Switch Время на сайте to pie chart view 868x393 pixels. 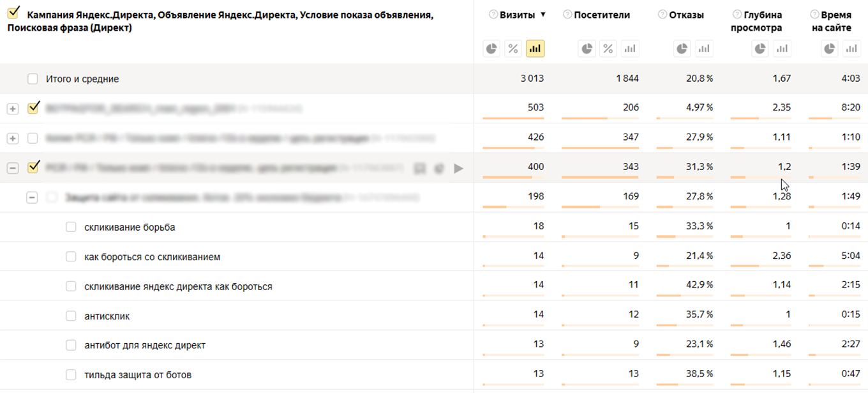830,48
